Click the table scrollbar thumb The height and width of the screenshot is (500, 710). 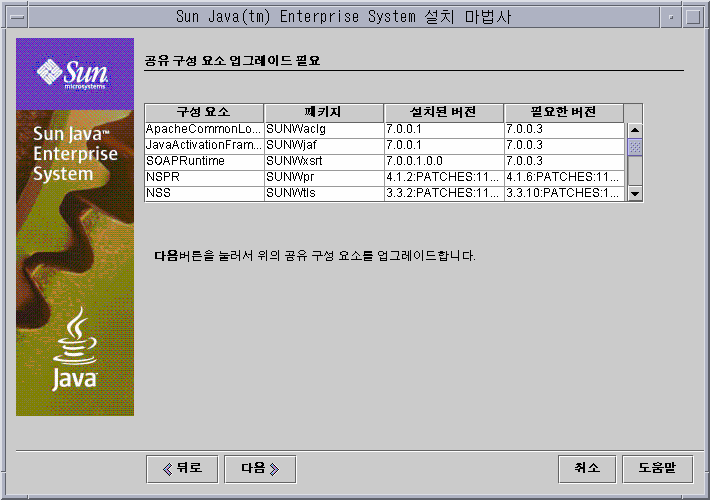pos(635,147)
